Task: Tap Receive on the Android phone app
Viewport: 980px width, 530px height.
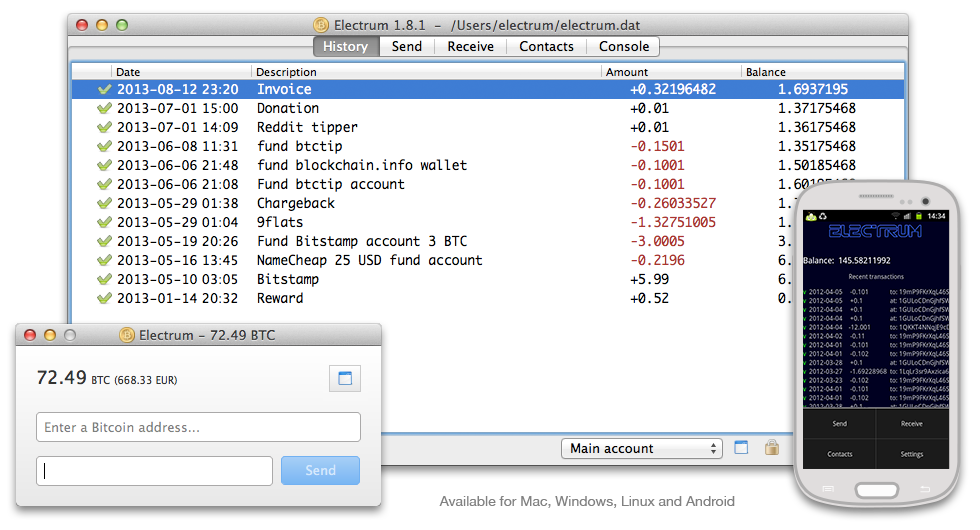Action: pyautogui.click(x=912, y=423)
